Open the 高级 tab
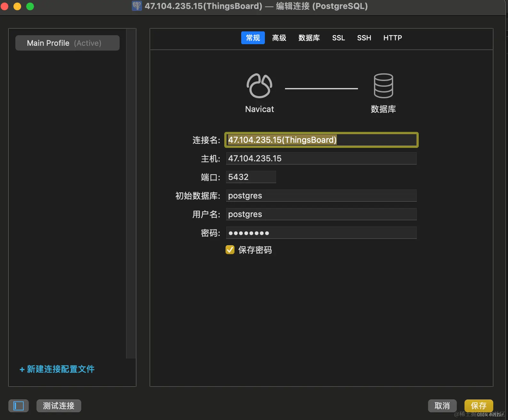Image resolution: width=508 pixels, height=420 pixels. tap(279, 38)
